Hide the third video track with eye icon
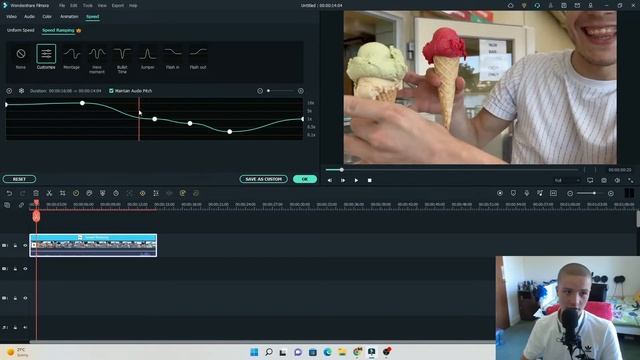The width and height of the screenshot is (640, 360). 25,298
